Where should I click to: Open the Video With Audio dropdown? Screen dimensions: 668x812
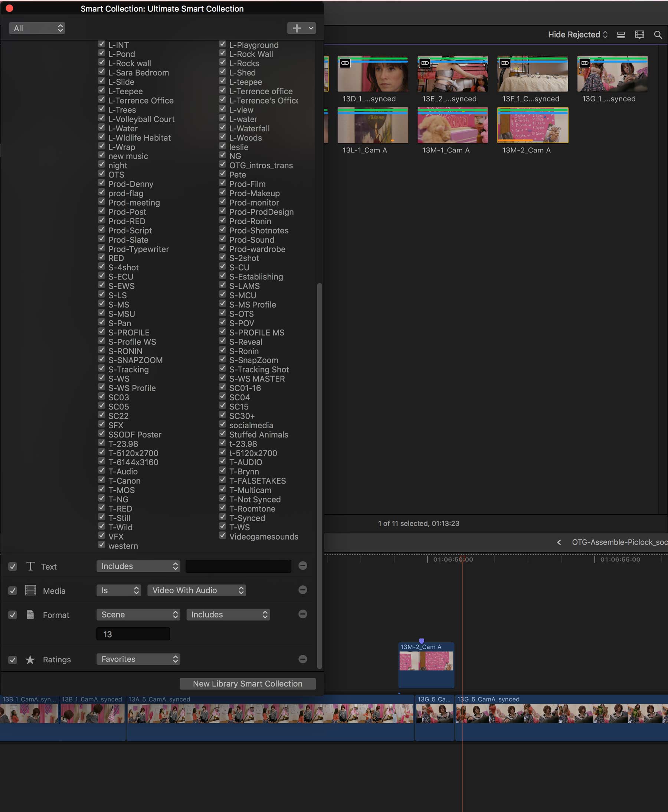(x=197, y=590)
